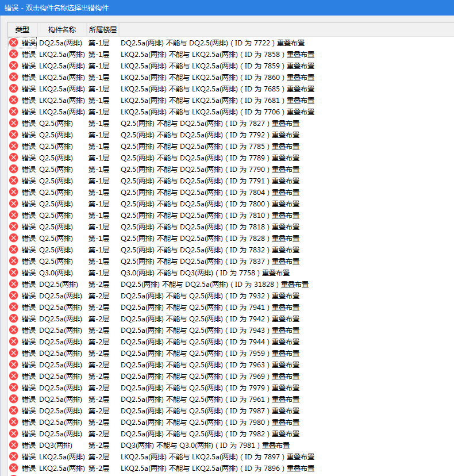The height and width of the screenshot is (476, 454).
Task: Click error icon for ID 7961 row
Action: 14,399
